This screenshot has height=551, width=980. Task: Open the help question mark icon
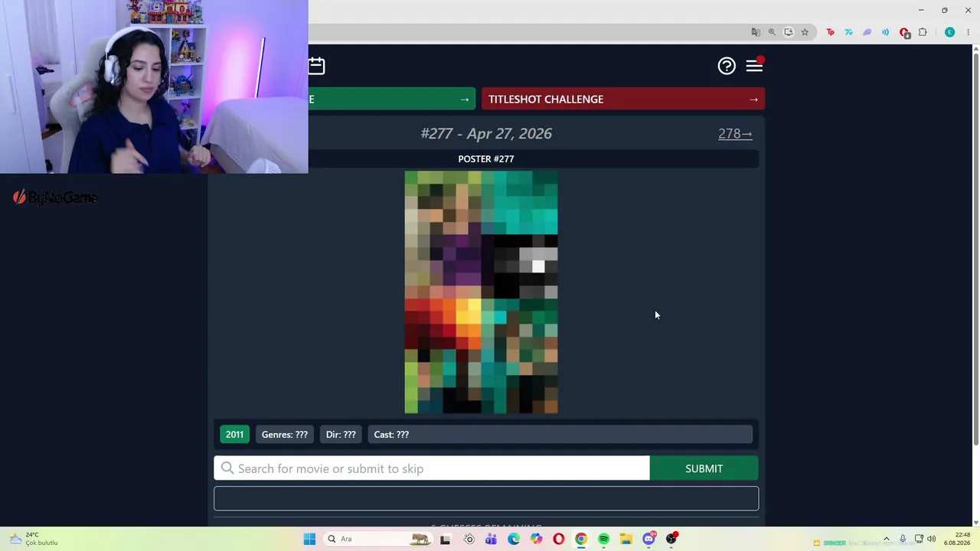click(x=727, y=66)
